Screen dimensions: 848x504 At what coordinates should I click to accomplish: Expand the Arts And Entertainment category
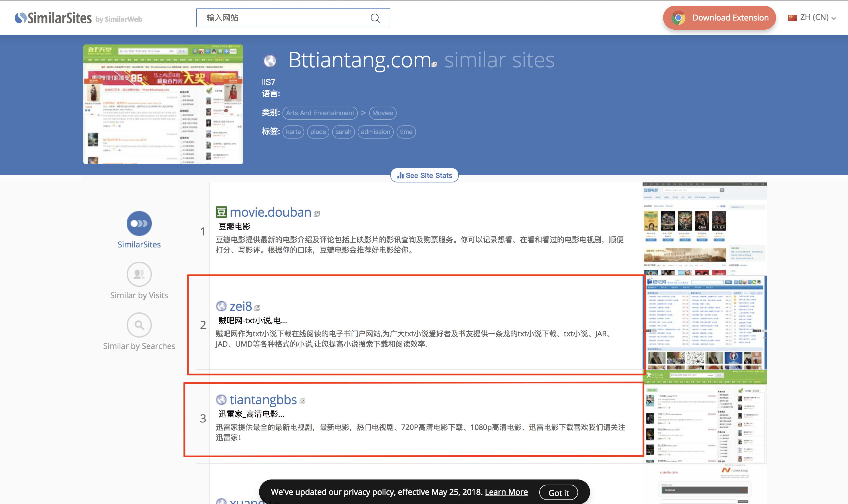click(x=320, y=113)
